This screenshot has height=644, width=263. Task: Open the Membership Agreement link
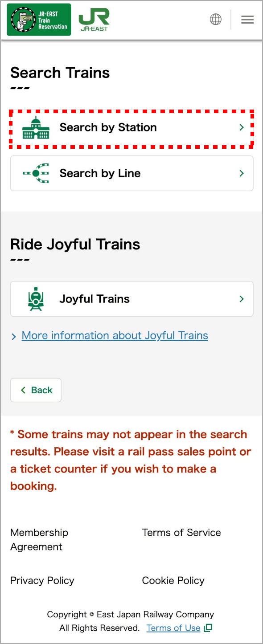pos(39,539)
